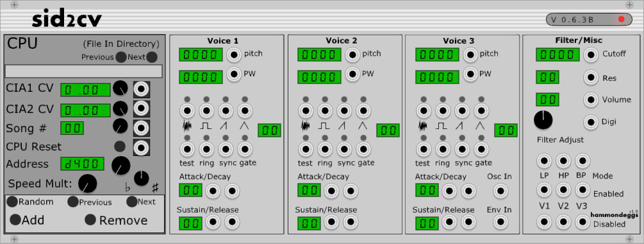Viewport: 644px width, 244px height.
Task: Click the Speed Mult knob
Action: 88,184
